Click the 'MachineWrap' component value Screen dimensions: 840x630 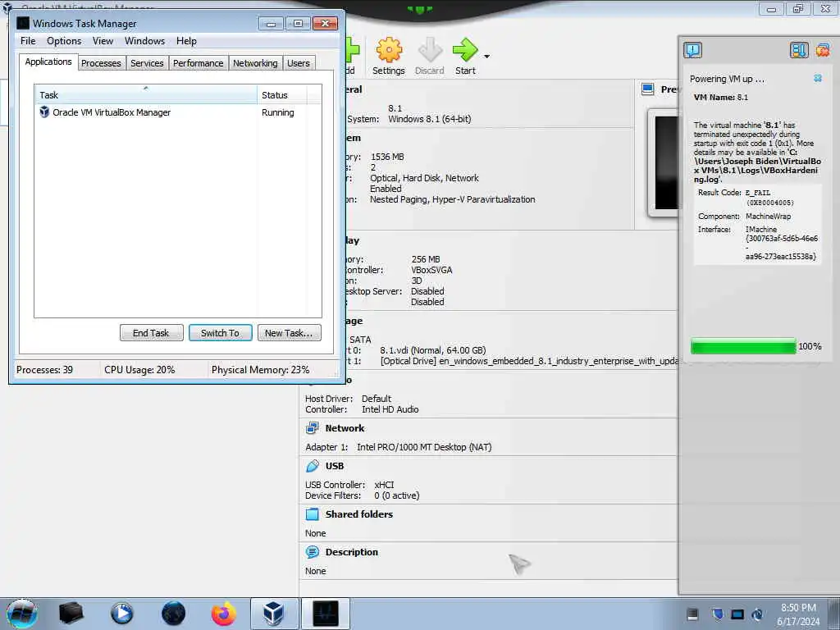click(768, 217)
